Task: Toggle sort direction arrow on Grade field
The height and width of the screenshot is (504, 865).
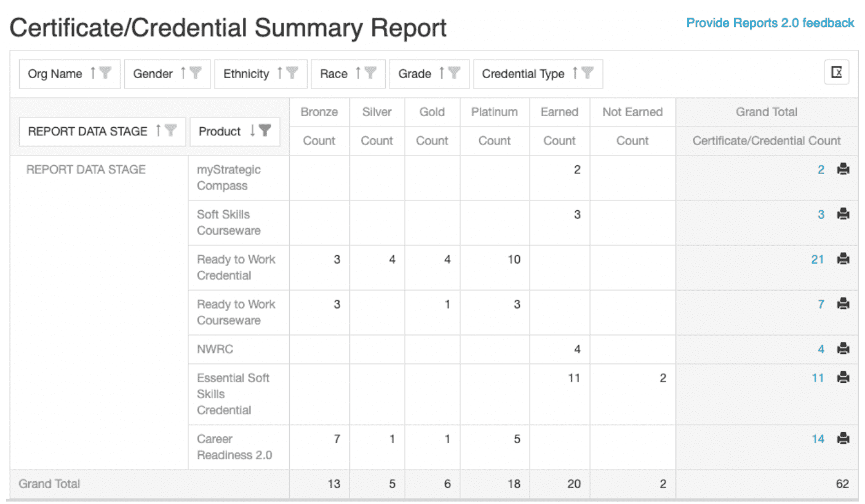Action: (441, 74)
